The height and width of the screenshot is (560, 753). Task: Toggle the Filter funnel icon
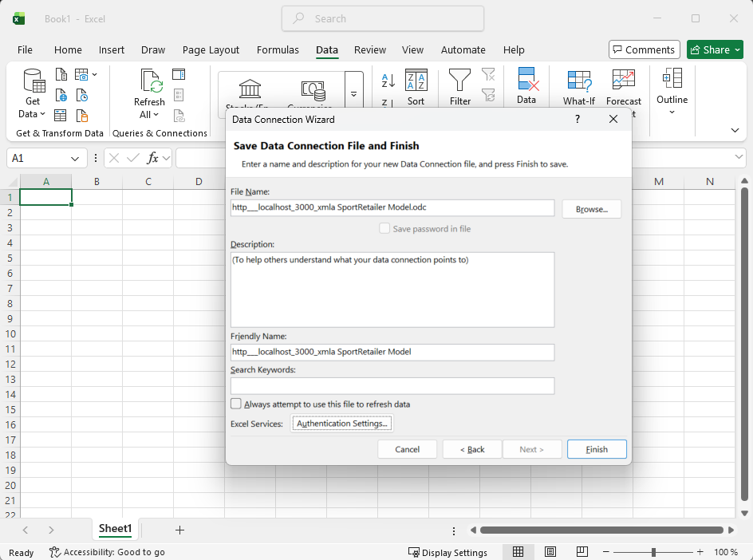[x=459, y=80]
